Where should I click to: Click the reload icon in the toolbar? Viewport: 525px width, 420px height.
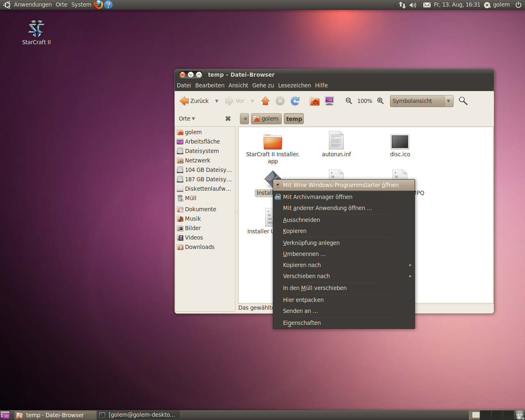point(295,101)
